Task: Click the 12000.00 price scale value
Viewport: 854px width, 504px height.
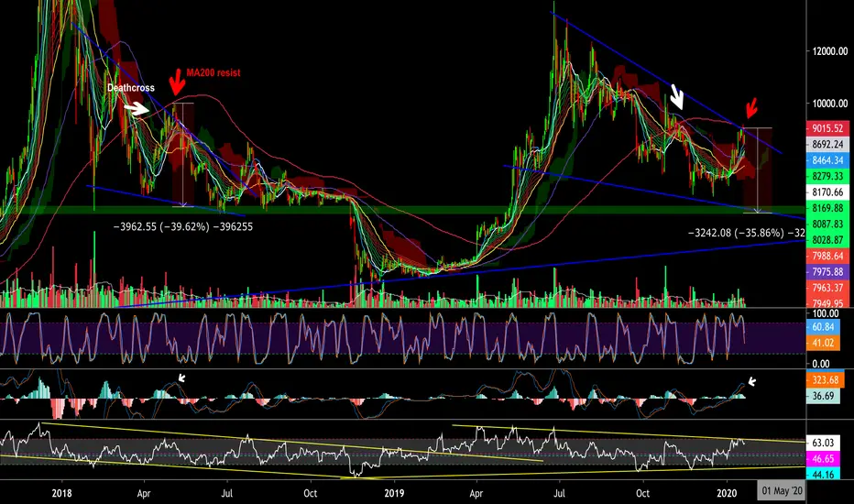Action: [829, 51]
